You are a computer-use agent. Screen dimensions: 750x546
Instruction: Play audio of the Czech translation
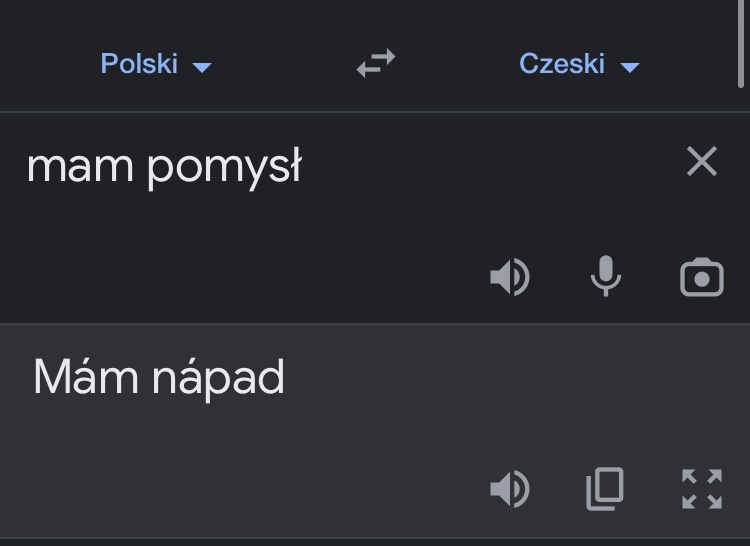tap(509, 489)
